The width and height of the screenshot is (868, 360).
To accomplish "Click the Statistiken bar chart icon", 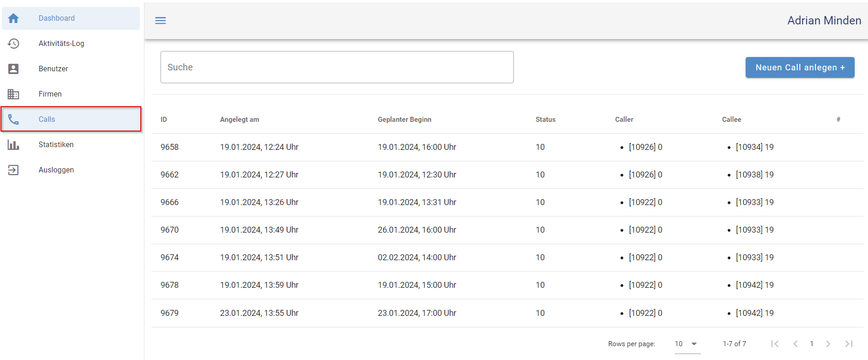I will [13, 145].
